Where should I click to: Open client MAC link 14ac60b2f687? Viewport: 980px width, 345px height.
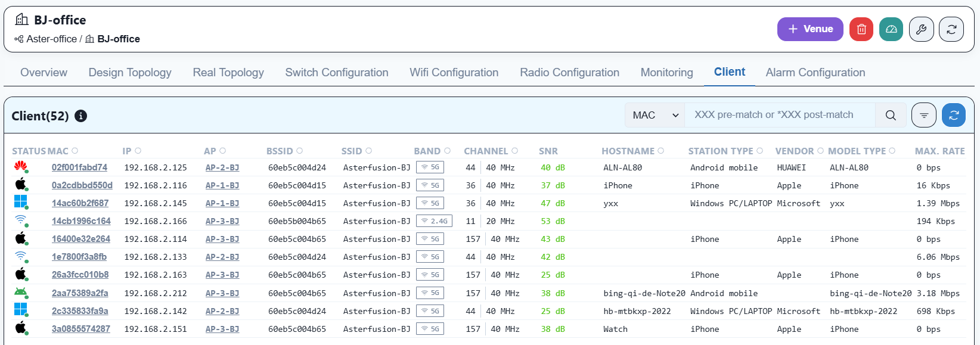[80, 203]
